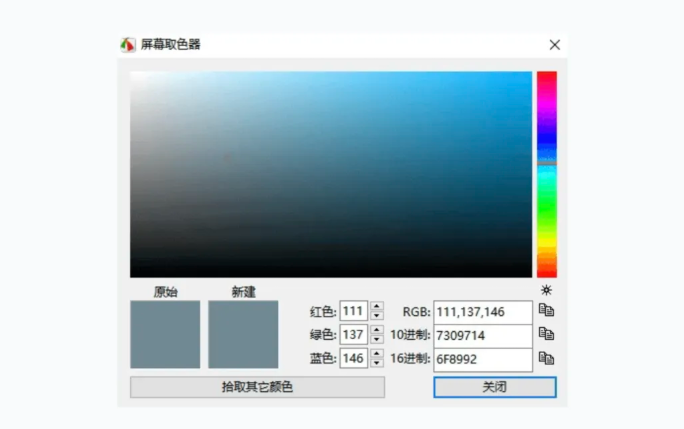Decrease the 绿色 value with down arrow
Viewport: 684px width, 429px height.
pyautogui.click(x=376, y=340)
